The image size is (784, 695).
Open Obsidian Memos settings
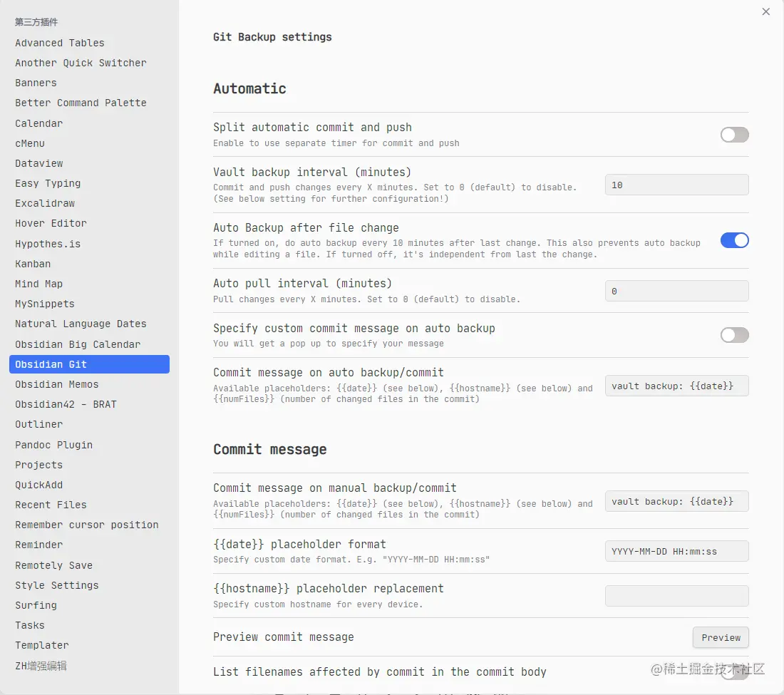pyautogui.click(x=89, y=384)
